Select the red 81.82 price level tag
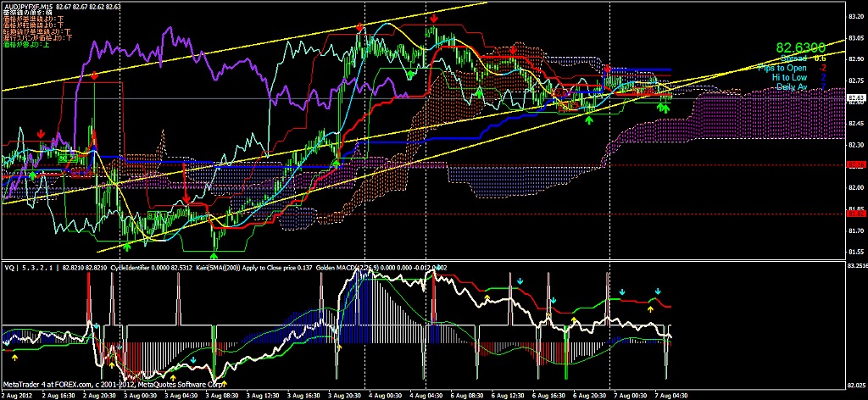This screenshot has height=400, width=868. click(x=855, y=214)
